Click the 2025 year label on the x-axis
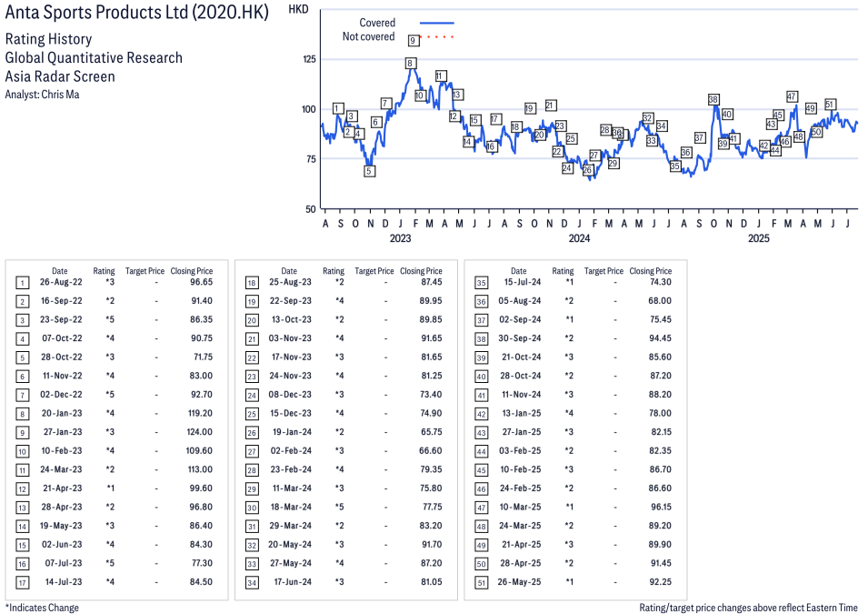 coord(758,238)
